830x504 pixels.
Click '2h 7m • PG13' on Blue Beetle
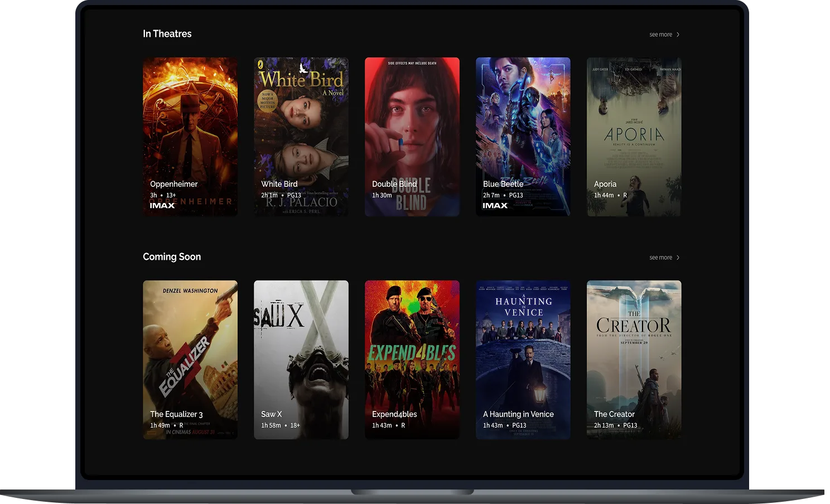click(x=503, y=195)
